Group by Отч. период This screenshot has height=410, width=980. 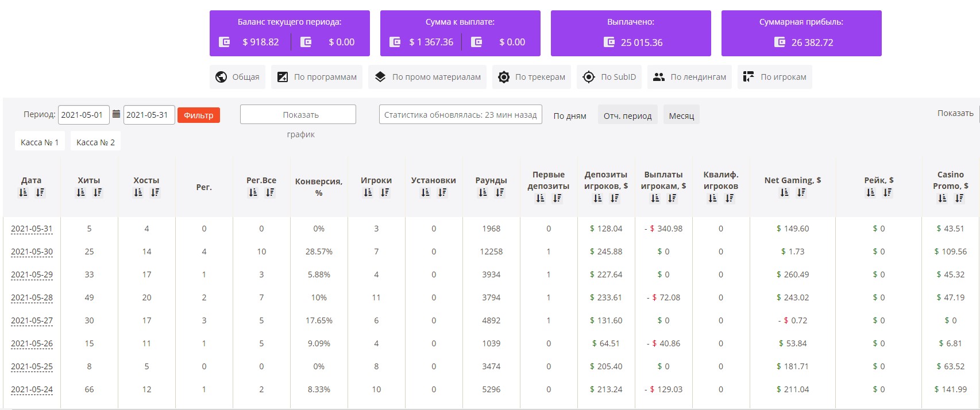click(627, 115)
